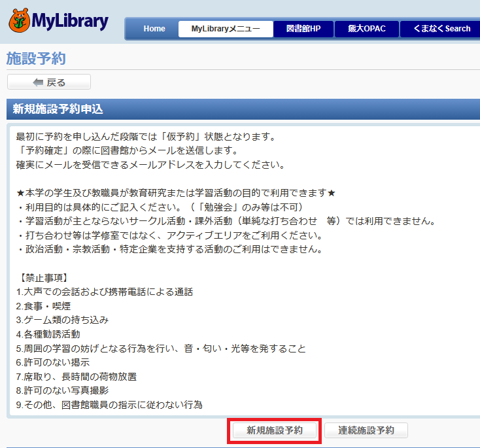This screenshot has height=448, width=480.
Task: Click the line 利用目的は具体的にご記入ください
Action: [x=160, y=207]
